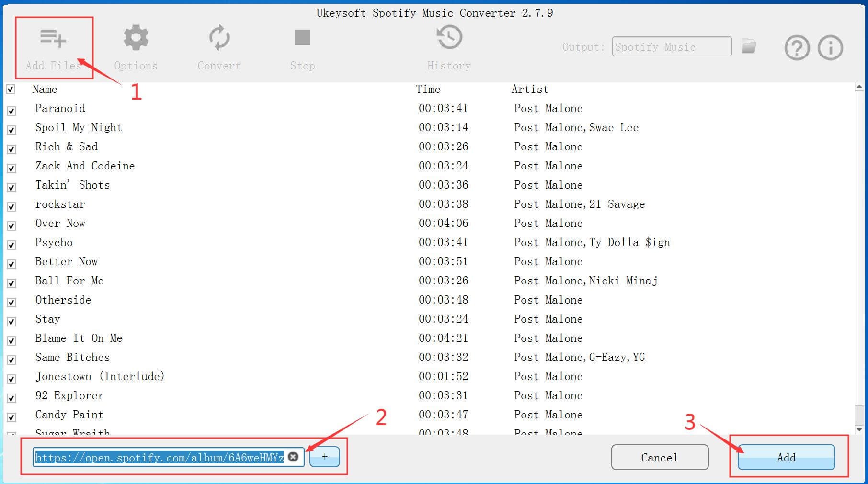This screenshot has width=868, height=484.
Task: Toggle the 92 Explorer checkbox
Action: [11, 398]
